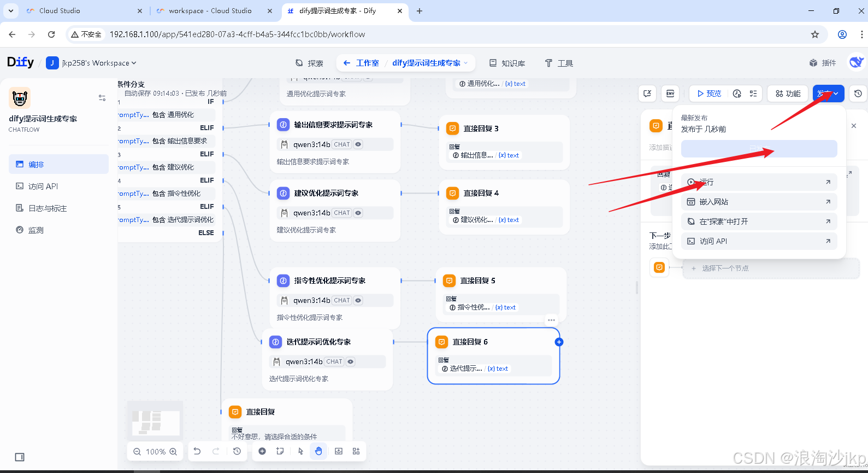Add a new node with plus icon
Screen dimensions: 868x473
point(262,451)
